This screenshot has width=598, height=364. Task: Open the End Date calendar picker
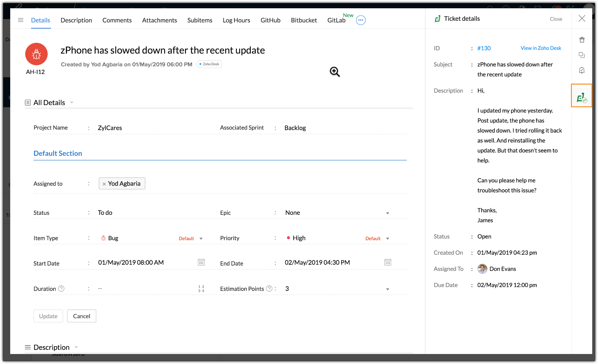point(388,262)
